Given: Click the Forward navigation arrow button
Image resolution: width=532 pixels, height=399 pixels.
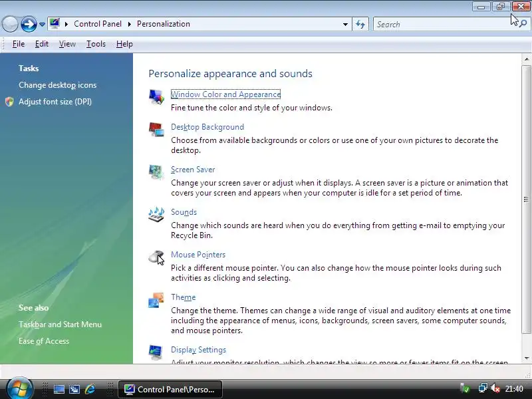Looking at the screenshot, I should click(x=29, y=24).
